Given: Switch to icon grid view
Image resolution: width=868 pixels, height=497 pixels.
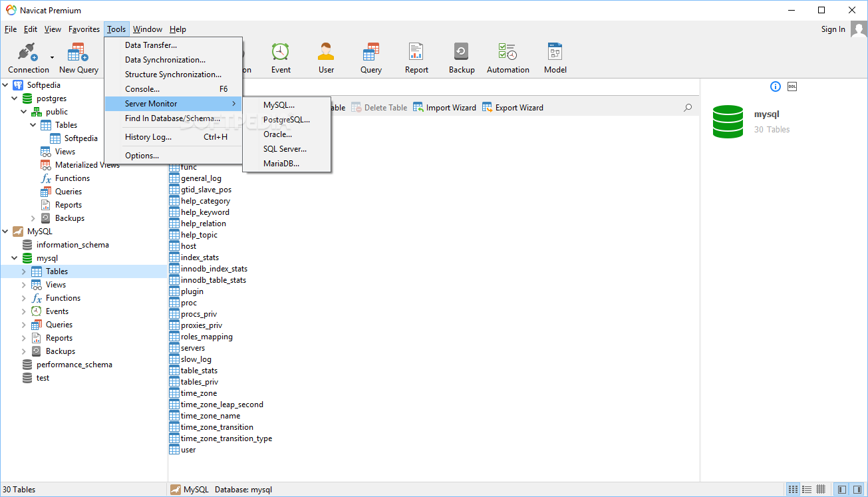Looking at the screenshot, I should tap(793, 489).
